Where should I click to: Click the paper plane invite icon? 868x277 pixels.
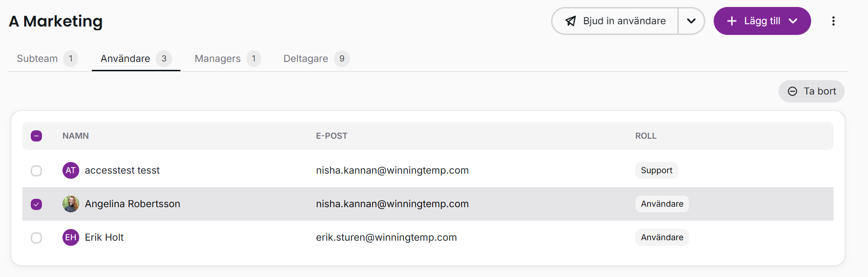(571, 21)
